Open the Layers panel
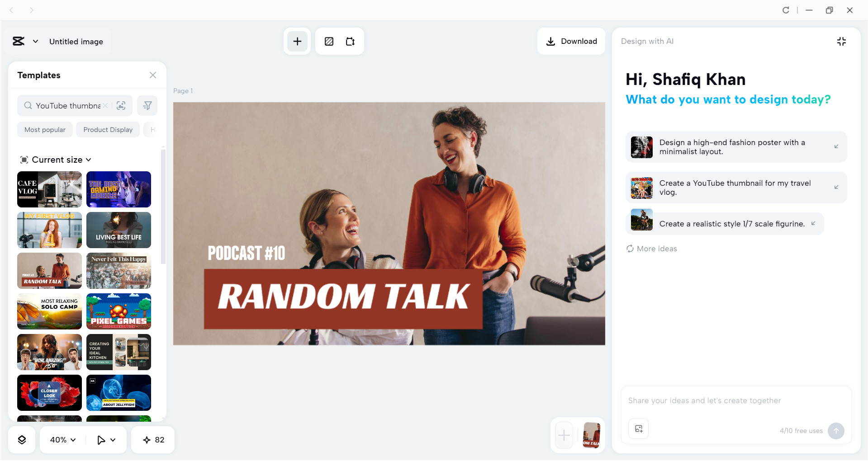The image size is (868, 461). click(21, 439)
